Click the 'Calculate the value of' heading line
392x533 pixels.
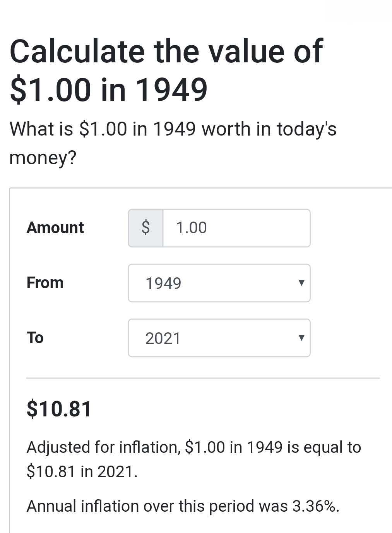click(x=166, y=51)
